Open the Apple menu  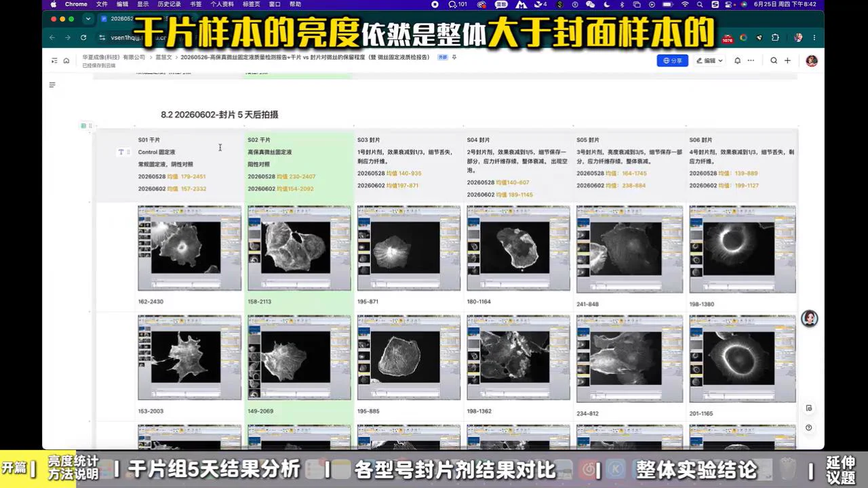[54, 4]
